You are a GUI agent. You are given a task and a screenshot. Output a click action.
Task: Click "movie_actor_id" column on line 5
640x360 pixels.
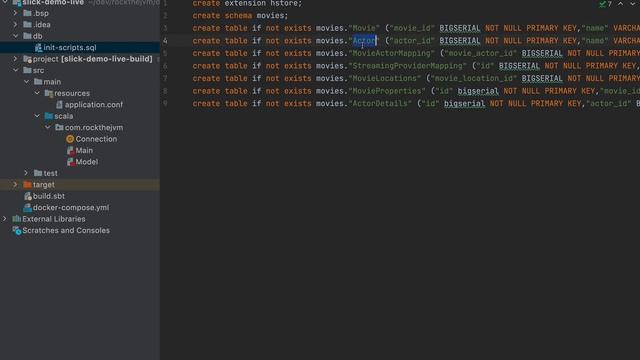click(480, 53)
